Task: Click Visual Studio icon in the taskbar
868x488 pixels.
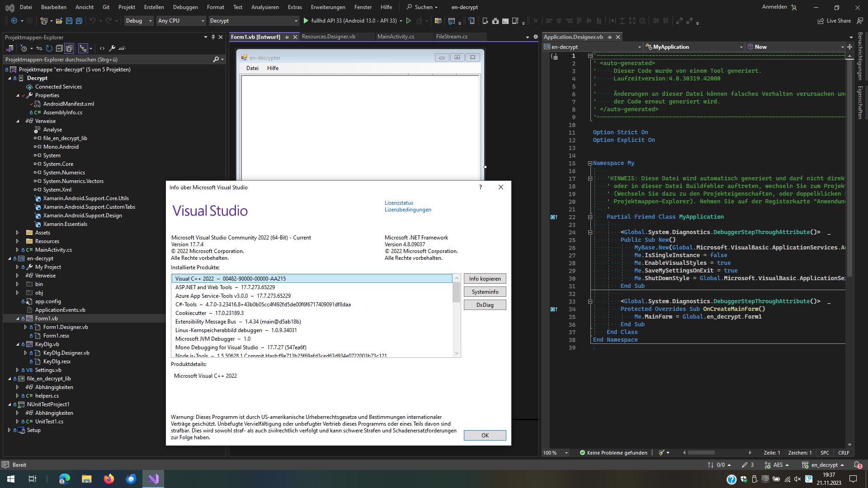Action: (x=153, y=479)
